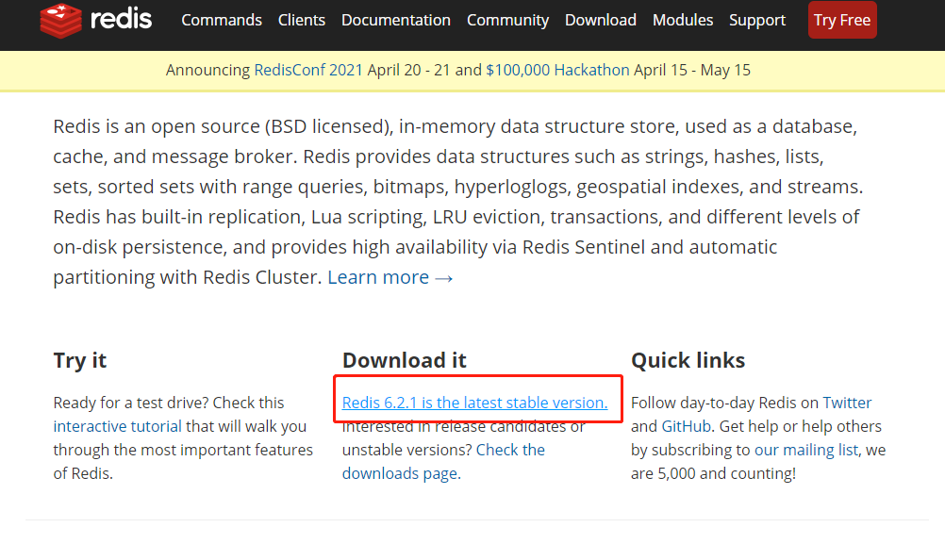945x560 pixels.
Task: Open the Modules menu item
Action: pyautogui.click(x=683, y=20)
